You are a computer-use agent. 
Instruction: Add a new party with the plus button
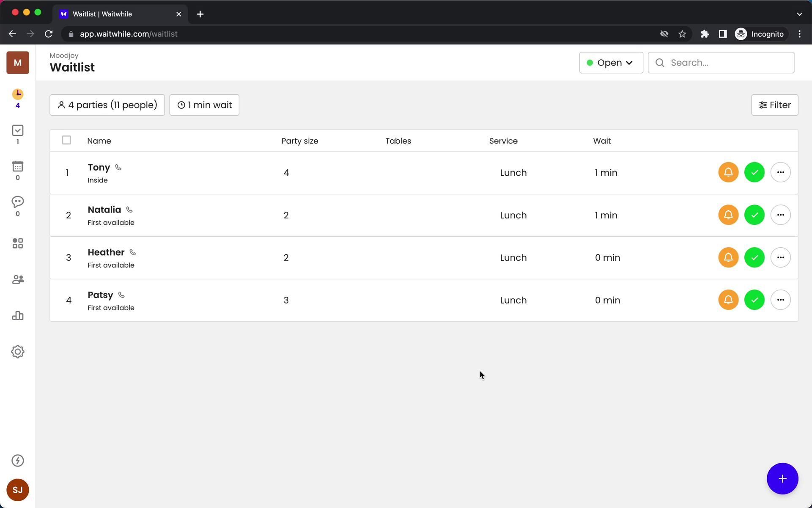(782, 479)
